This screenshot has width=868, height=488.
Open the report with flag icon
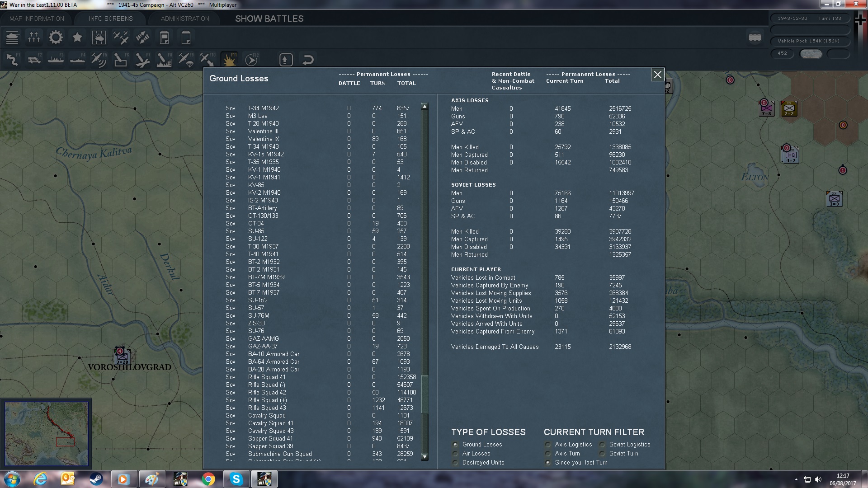pyautogui.click(x=164, y=38)
